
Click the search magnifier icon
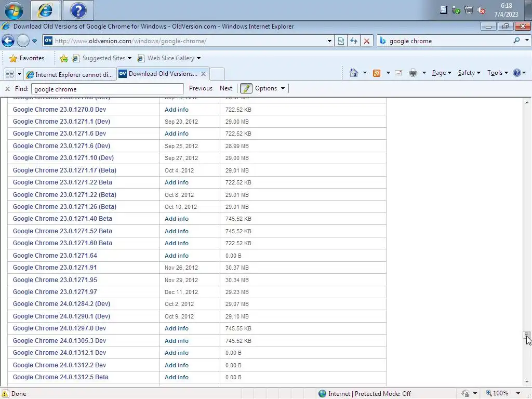[516, 41]
